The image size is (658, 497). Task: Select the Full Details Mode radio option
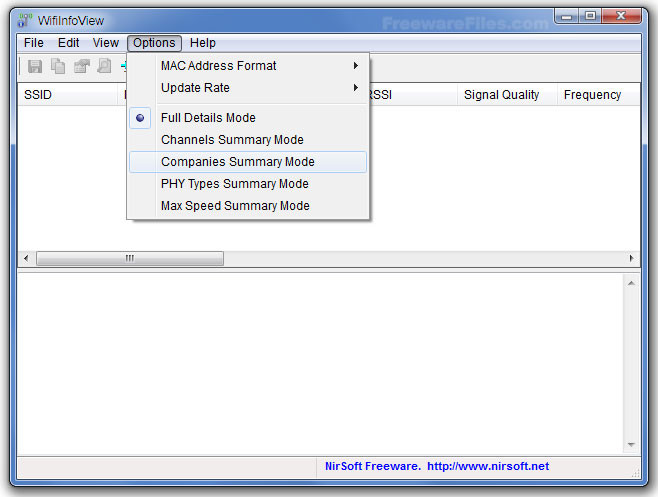click(248, 118)
